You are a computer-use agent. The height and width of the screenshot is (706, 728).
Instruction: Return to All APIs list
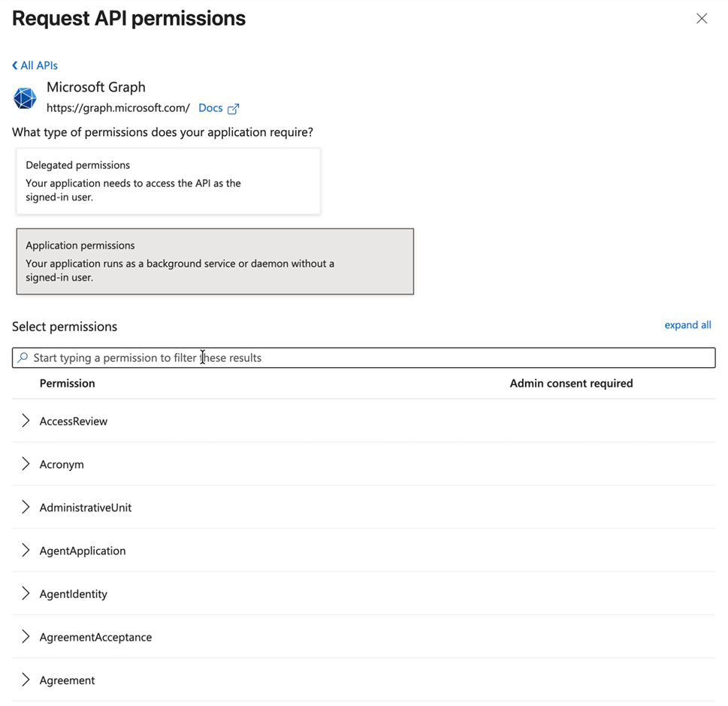(x=39, y=66)
